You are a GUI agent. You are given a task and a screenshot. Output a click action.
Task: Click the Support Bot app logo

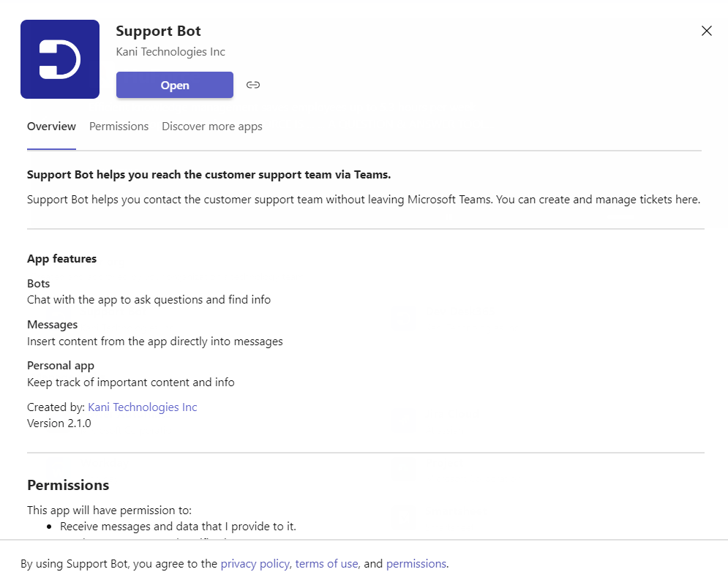pyautogui.click(x=60, y=59)
